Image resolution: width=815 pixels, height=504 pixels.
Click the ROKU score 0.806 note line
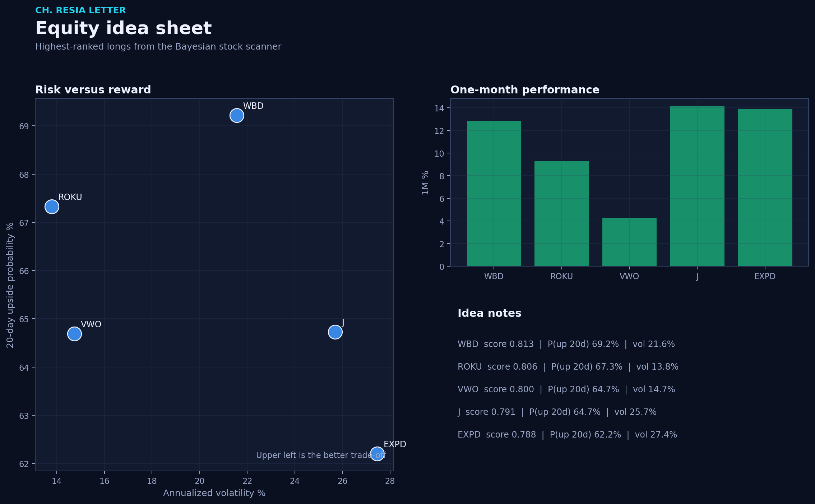coord(568,367)
